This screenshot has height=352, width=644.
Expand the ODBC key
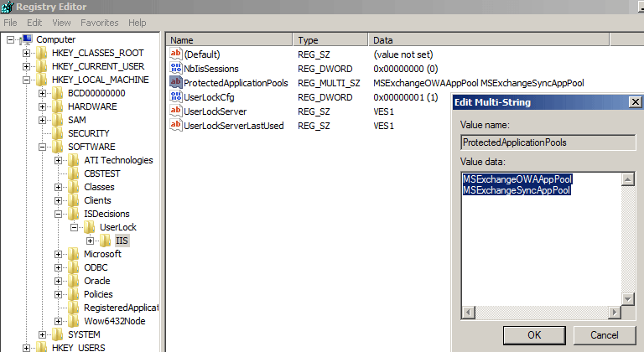tap(58, 268)
